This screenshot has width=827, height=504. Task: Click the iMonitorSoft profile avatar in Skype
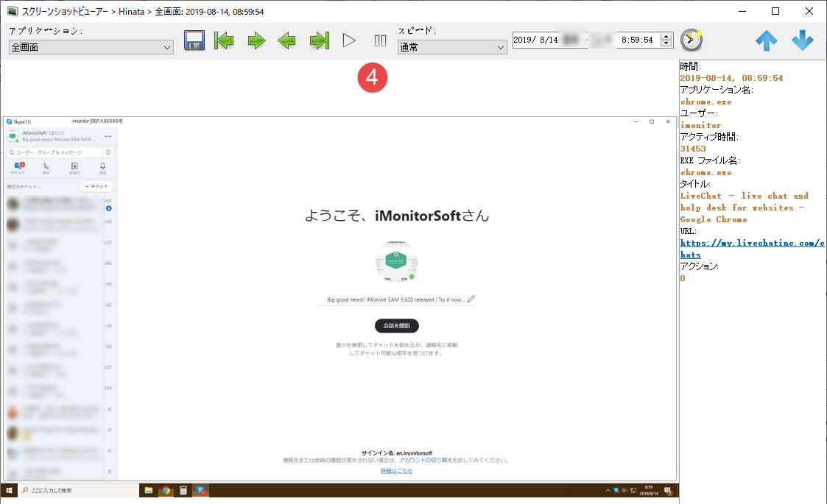13,137
